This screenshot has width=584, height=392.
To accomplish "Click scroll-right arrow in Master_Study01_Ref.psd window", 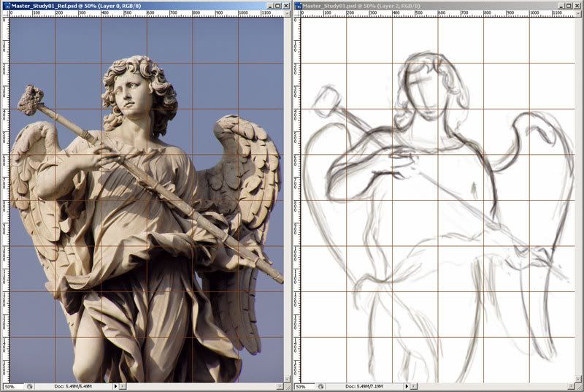I will click(x=280, y=387).
